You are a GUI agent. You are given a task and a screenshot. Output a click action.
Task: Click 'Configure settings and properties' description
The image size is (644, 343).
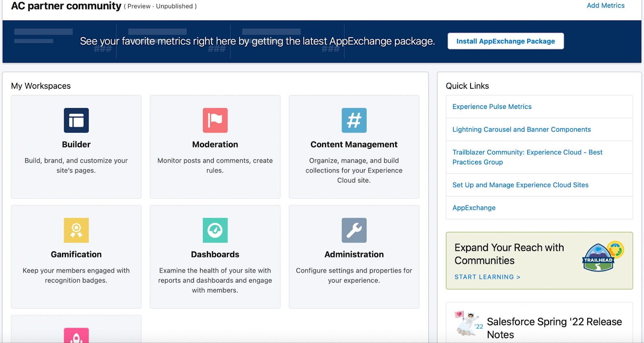(354, 275)
